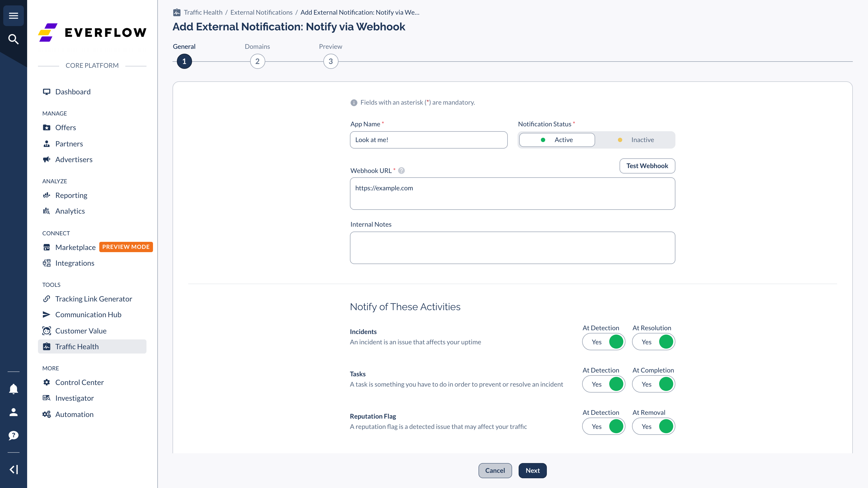Toggle Incidents At Resolution switch
The height and width of the screenshot is (488, 868).
(x=654, y=342)
